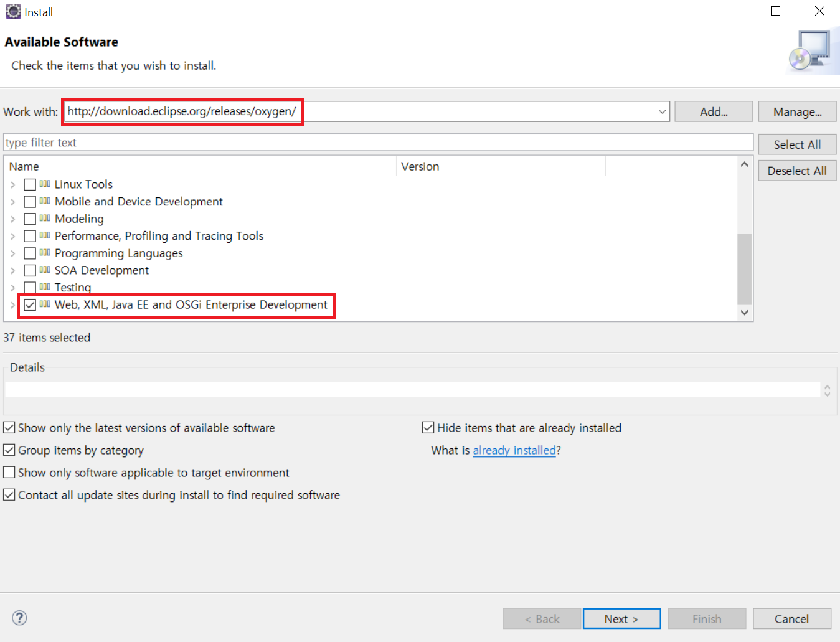This screenshot has width=840, height=642.
Task: Check the SOA Development checkbox
Action: [30, 270]
